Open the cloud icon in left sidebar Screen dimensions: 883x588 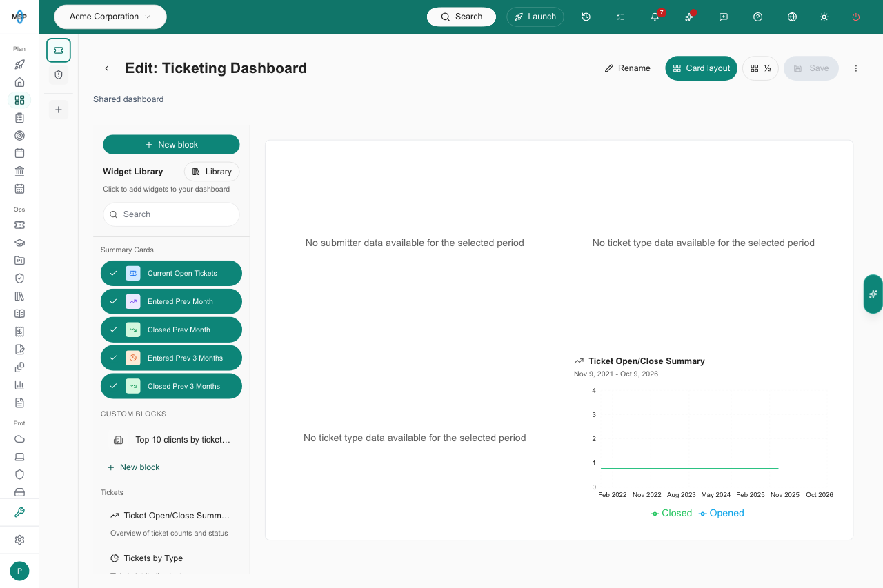click(19, 439)
